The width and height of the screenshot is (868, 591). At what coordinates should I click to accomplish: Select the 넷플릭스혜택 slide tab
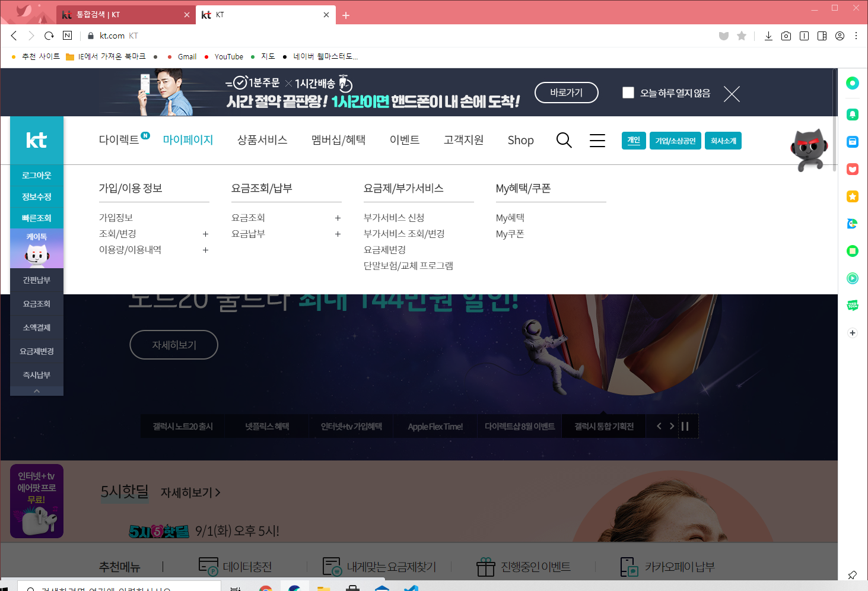click(267, 427)
